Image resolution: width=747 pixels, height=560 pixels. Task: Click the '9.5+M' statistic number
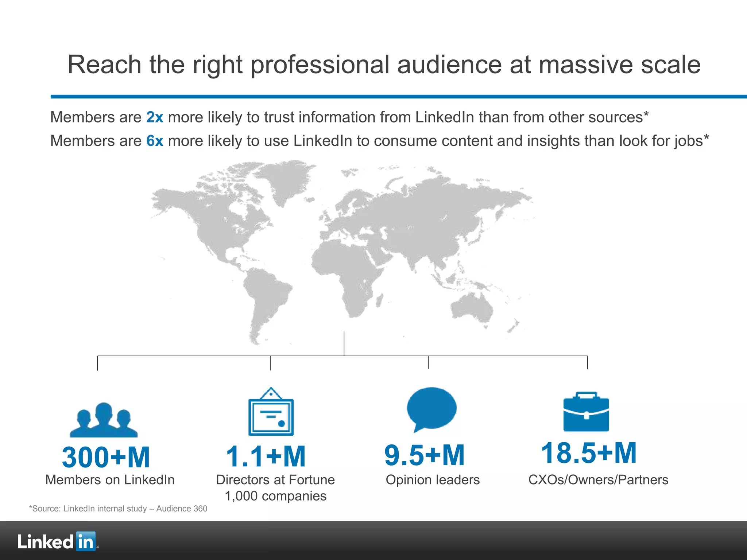coord(425,455)
